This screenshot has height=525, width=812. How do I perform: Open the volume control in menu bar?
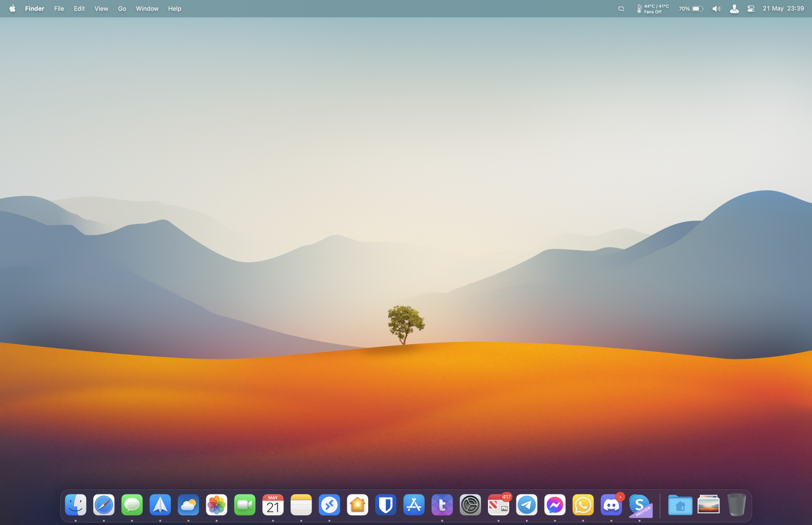[x=716, y=9]
